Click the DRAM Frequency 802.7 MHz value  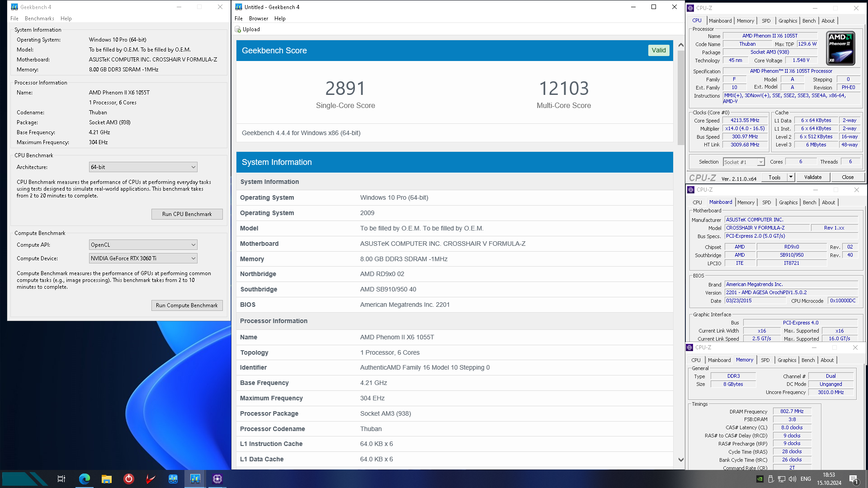792,412
